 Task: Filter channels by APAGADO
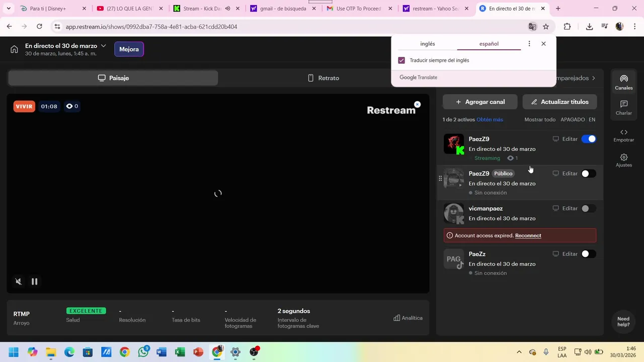[573, 120]
